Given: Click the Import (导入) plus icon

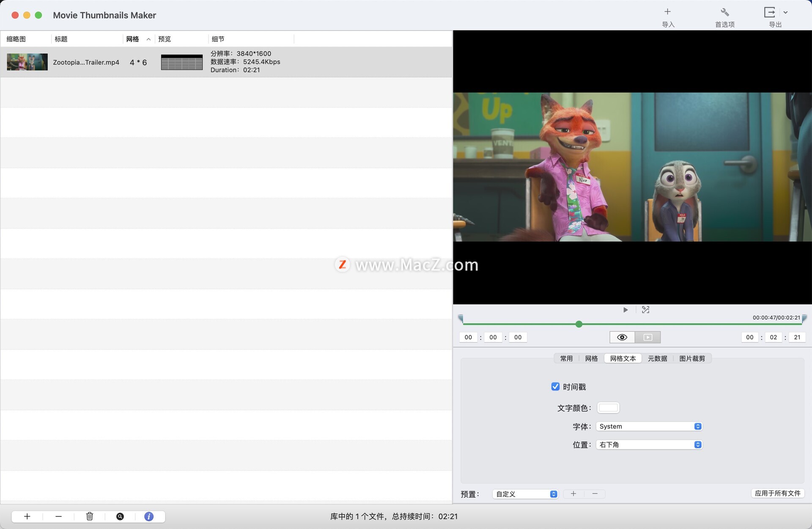Looking at the screenshot, I should tap(667, 12).
